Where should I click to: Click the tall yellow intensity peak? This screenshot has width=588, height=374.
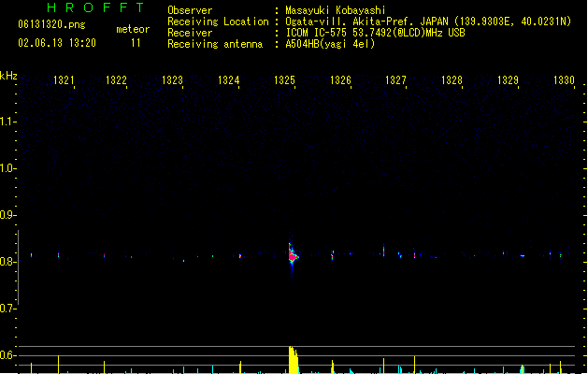point(294,360)
